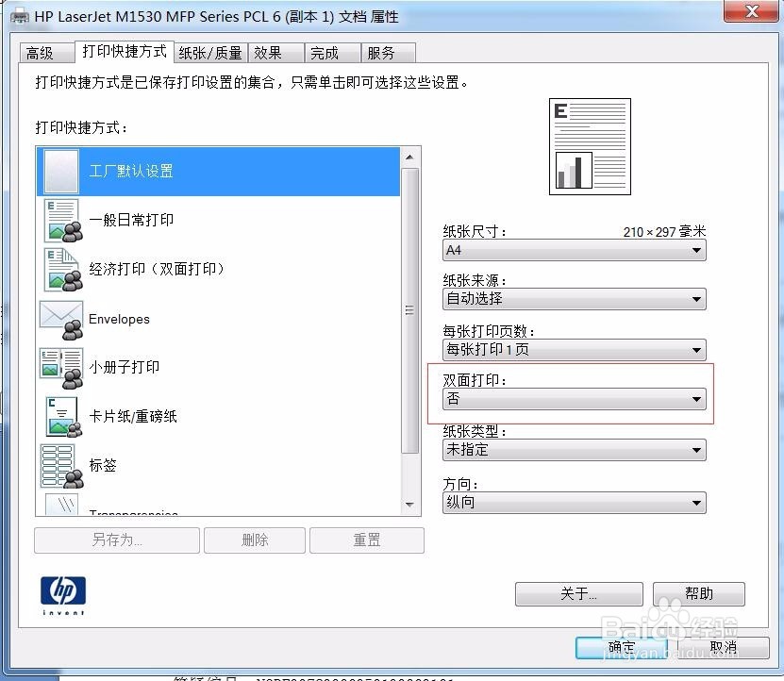This screenshot has width=784, height=681.
Task: Click the shortcut list scroll-up arrow
Action: [410, 157]
